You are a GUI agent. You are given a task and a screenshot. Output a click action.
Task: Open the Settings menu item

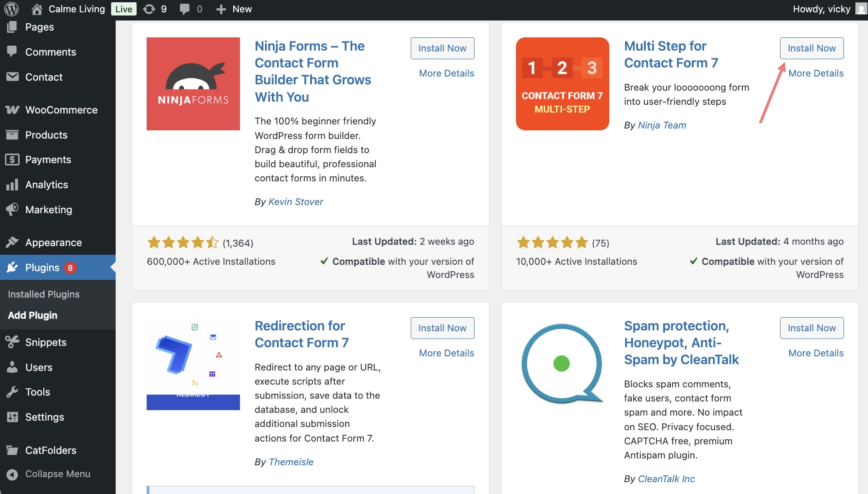(x=45, y=417)
